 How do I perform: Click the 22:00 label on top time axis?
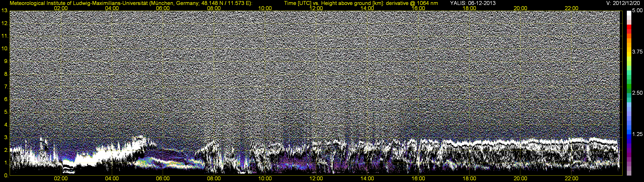click(571, 8)
